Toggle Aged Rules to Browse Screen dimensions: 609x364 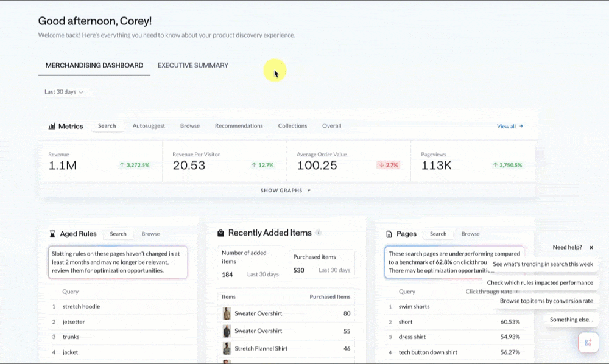coord(150,234)
